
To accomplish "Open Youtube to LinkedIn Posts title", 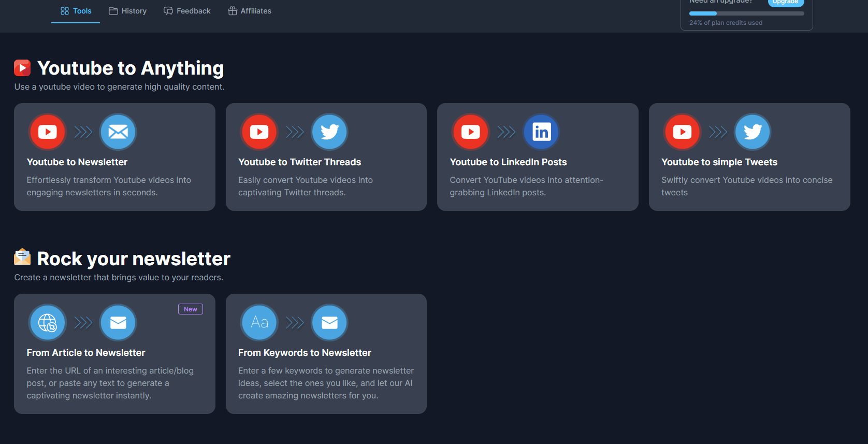I will click(x=509, y=162).
